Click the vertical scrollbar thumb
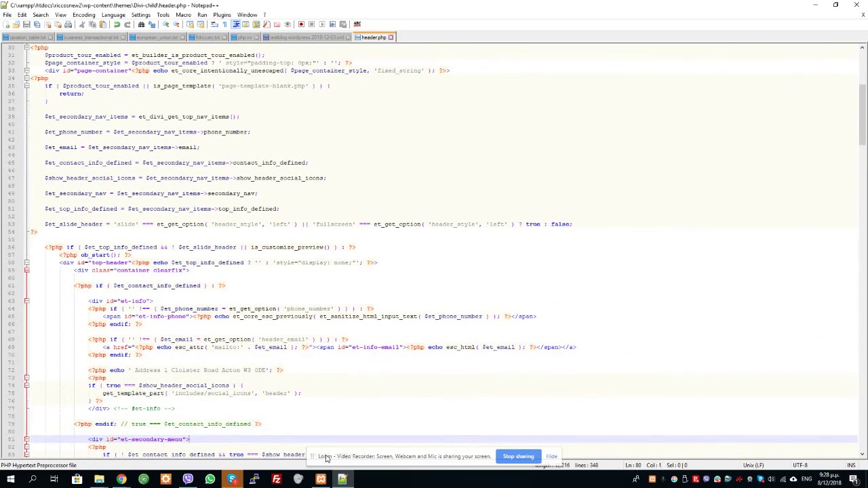The image size is (868, 488). tap(863, 113)
